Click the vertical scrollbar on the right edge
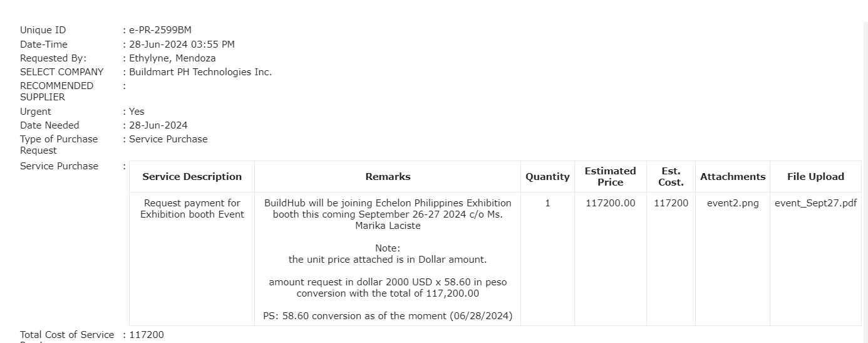868x343 pixels. pos(865,182)
